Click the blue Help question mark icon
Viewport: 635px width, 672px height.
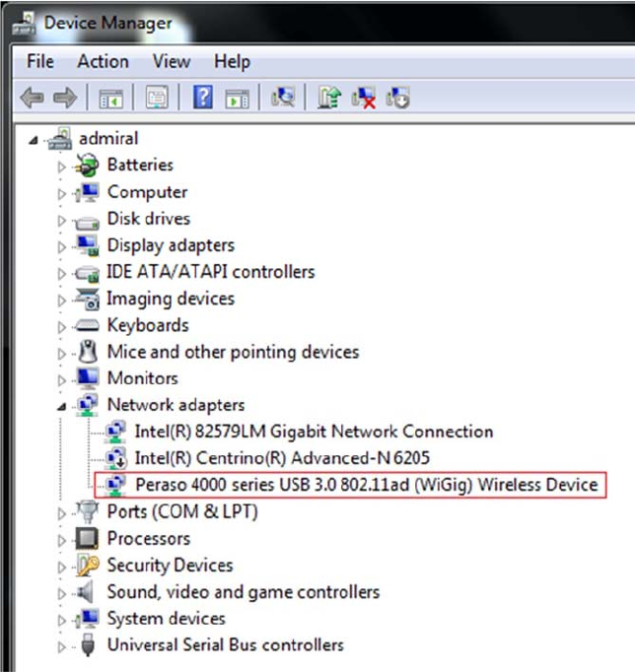pyautogui.click(x=203, y=97)
